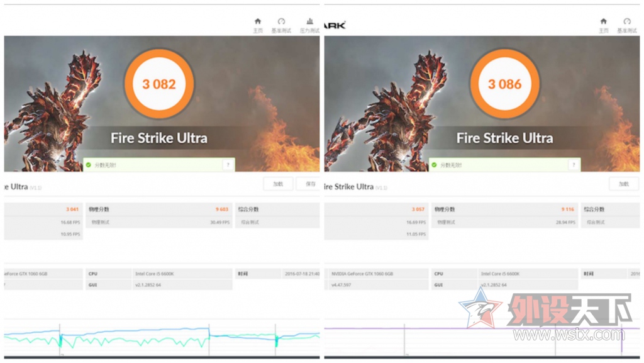Screen dimensions: 644x363
Task: Click 综合分数 header in right window
Action: point(594,209)
